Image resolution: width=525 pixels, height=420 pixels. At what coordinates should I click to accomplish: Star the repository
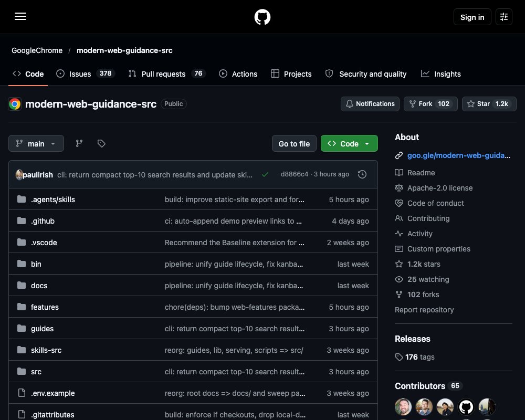pyautogui.click(x=489, y=104)
